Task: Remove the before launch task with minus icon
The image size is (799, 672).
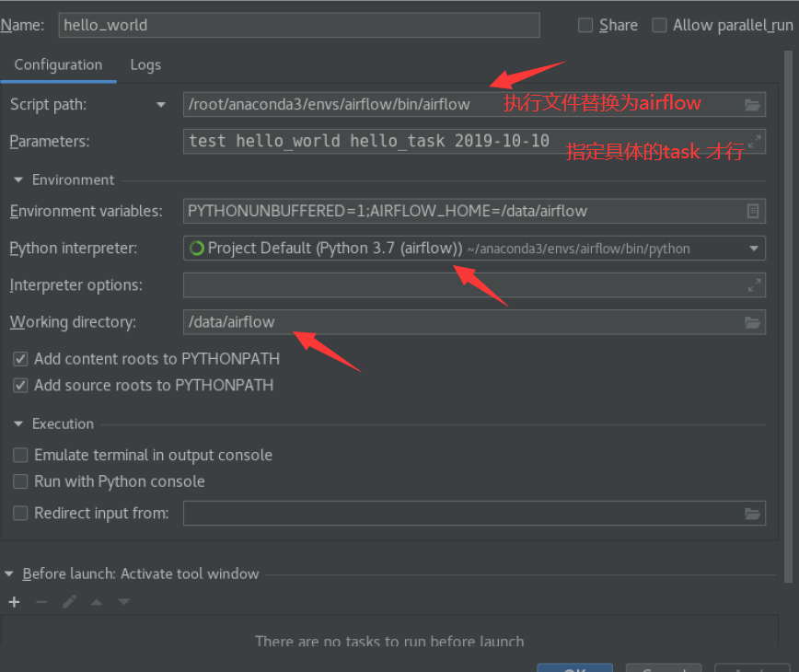Action: click(41, 602)
